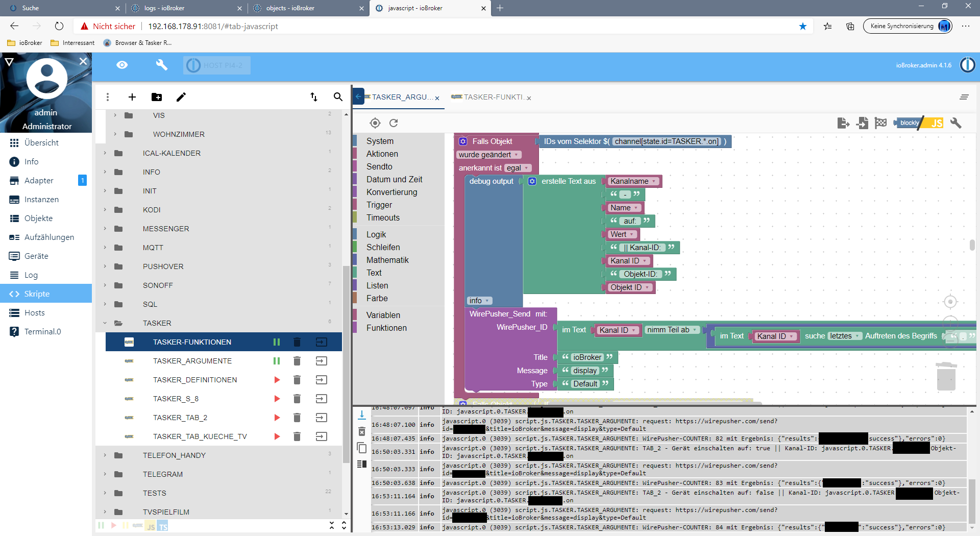Open 'Kanalname' block dropdown
980x536 pixels.
(x=633, y=181)
